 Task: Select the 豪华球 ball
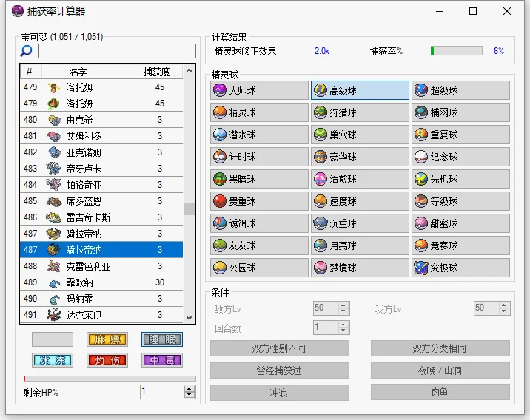tap(360, 157)
